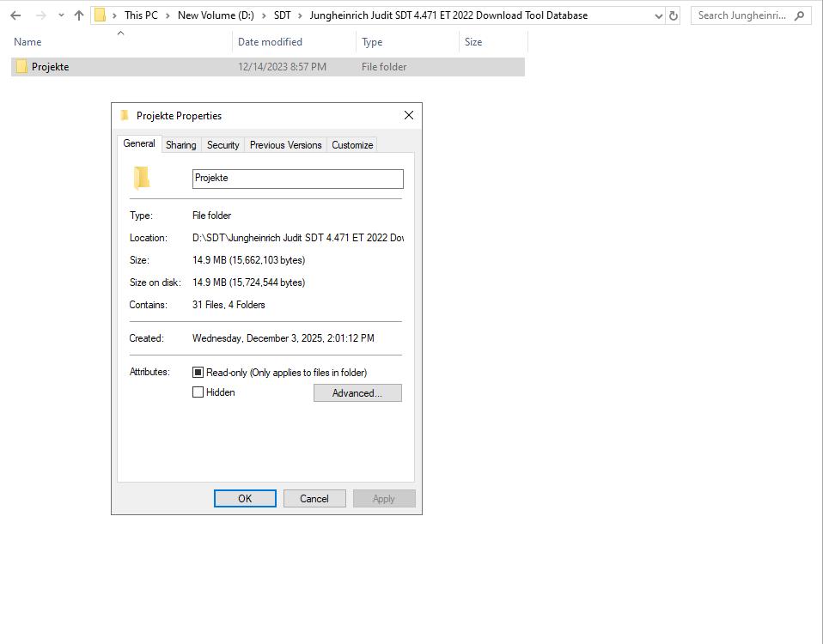Click the File folder type cell

tap(384, 67)
